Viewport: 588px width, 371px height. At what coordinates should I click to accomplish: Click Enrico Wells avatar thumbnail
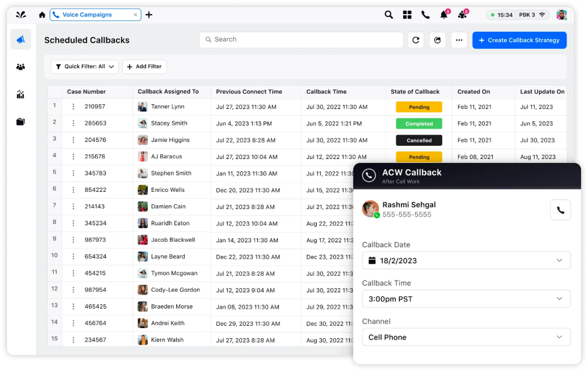pyautogui.click(x=143, y=190)
